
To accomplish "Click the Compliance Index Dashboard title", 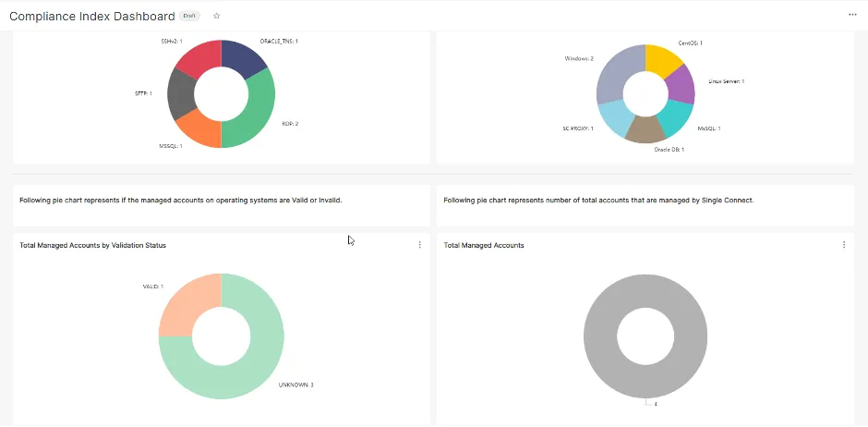I will (x=92, y=16).
